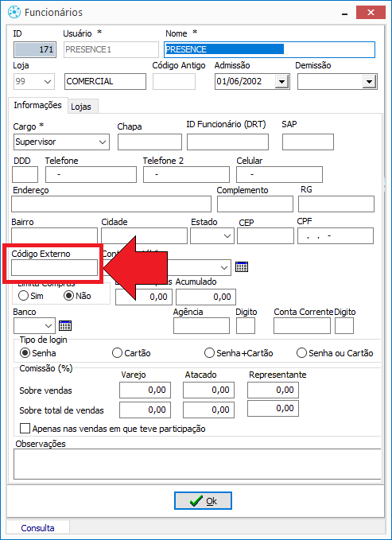
Task: Click the Agência input field
Action: pos(201,326)
